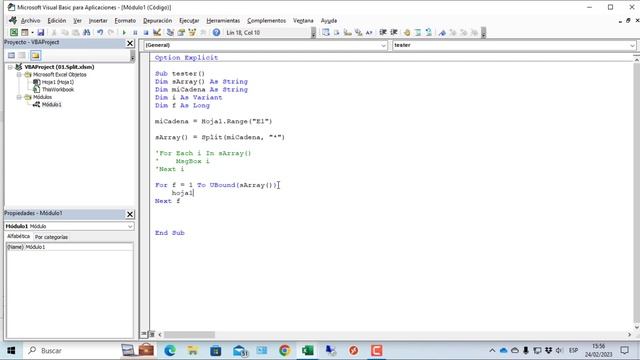Open the Archivo menu

pos(30,20)
